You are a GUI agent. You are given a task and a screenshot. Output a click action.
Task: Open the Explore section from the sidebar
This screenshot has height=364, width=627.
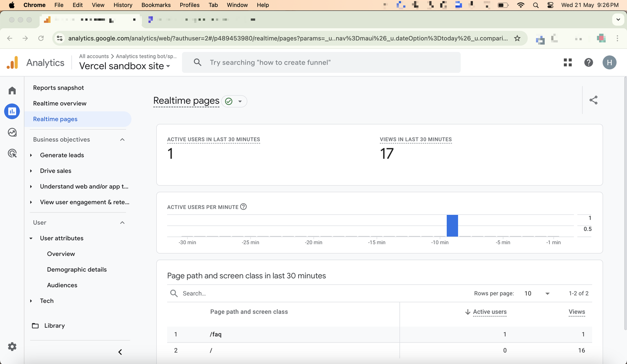(x=12, y=132)
